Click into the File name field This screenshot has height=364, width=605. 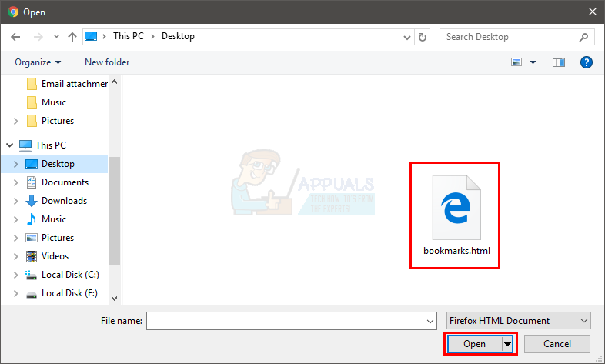click(291, 321)
